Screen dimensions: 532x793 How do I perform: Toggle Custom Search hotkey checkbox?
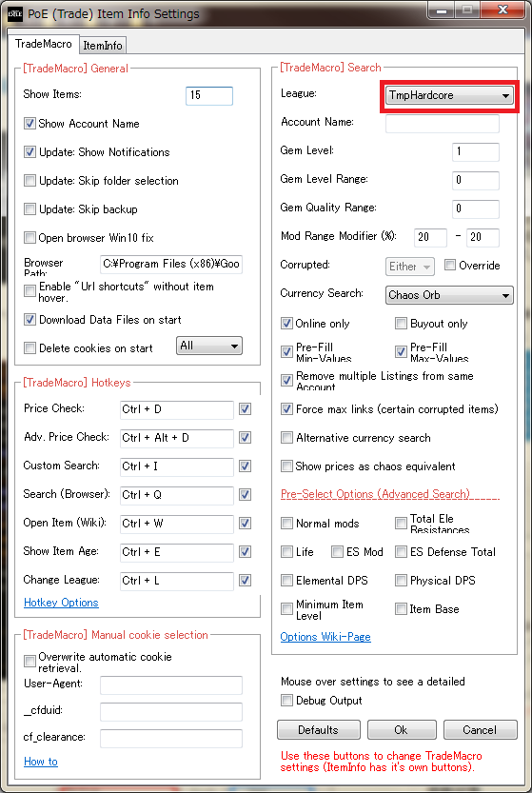pos(246,466)
